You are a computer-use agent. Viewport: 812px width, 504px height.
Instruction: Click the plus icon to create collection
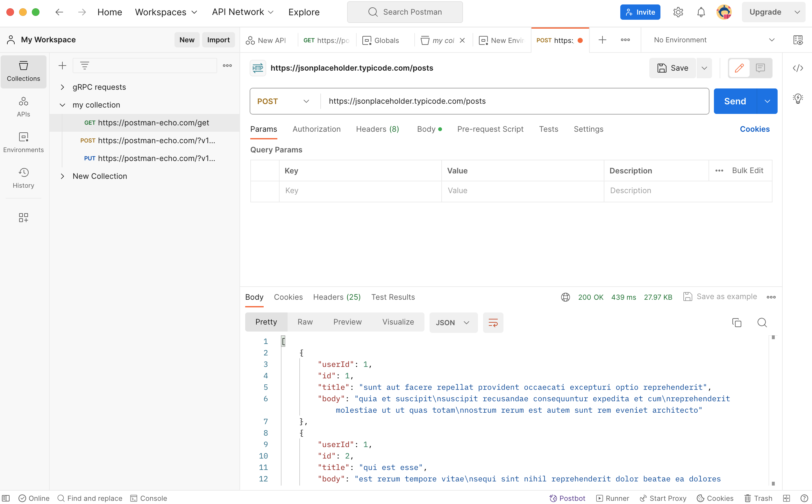(62, 66)
